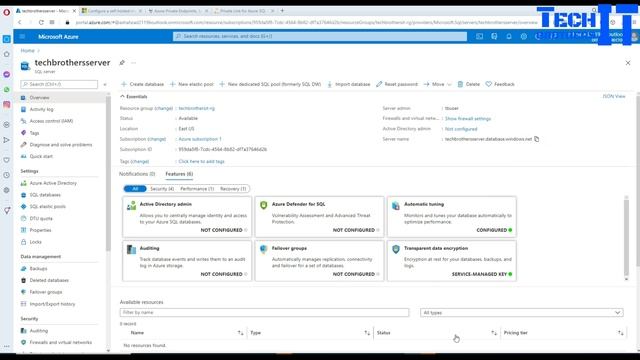Open the Azure portal hamburger menu
The width and height of the screenshot is (640, 360).
tap(22, 37)
